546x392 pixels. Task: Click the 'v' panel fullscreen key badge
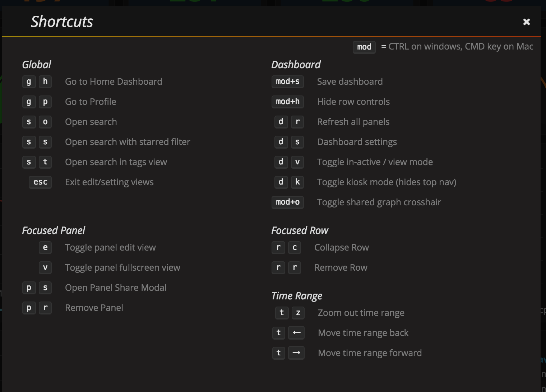tap(45, 267)
